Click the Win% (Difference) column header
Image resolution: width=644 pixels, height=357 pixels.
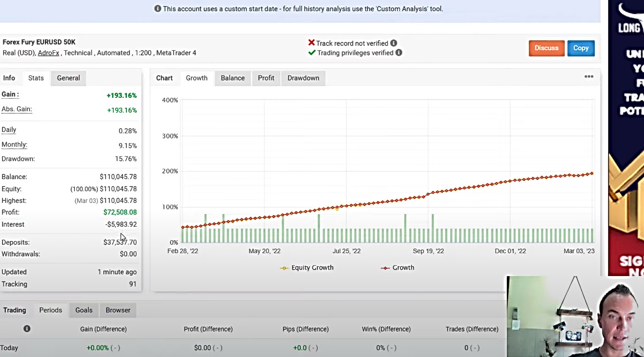(386, 329)
